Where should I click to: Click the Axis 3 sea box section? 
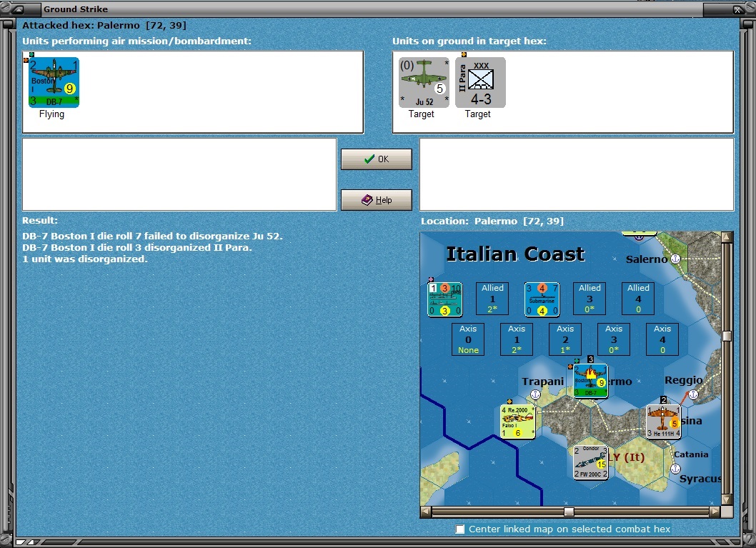click(x=614, y=339)
